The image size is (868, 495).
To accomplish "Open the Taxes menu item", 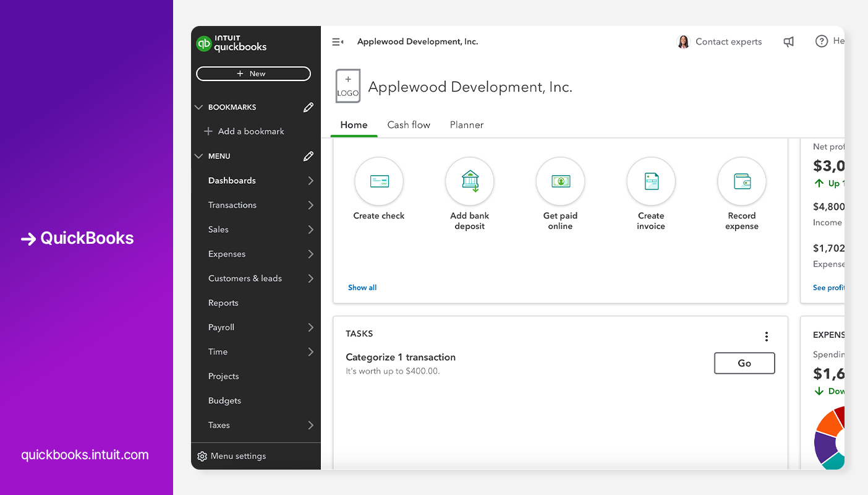I will [x=219, y=425].
